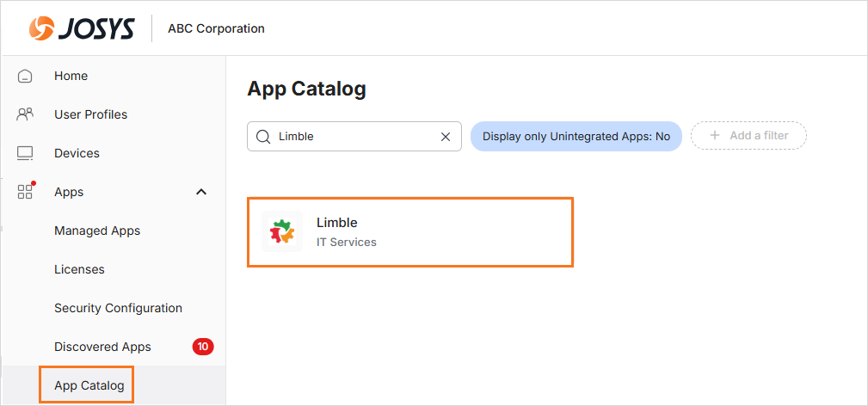Click Add a filter button

pos(748,136)
